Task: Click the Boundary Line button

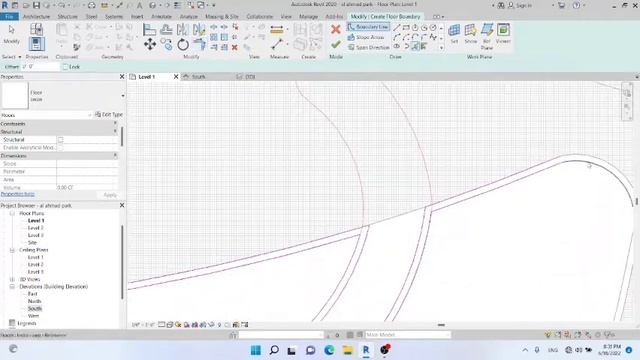Action: coord(368,27)
